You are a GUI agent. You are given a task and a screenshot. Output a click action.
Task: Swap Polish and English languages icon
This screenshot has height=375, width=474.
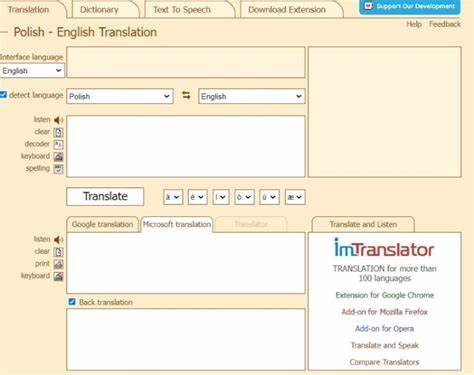point(186,96)
